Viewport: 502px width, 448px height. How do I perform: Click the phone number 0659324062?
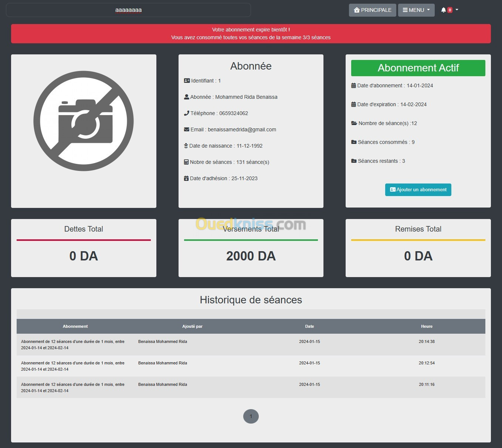point(234,113)
